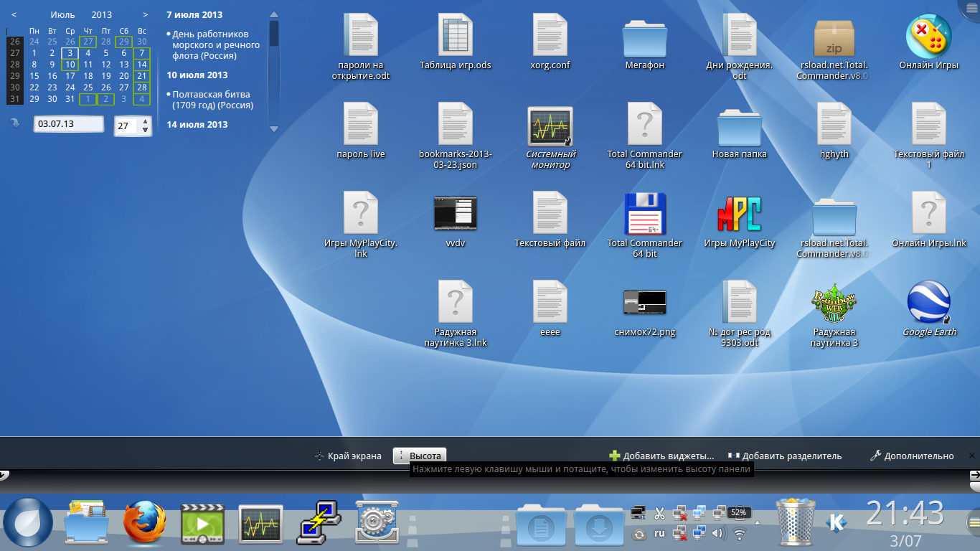Open the Wi-Fi network icon in tray
The height and width of the screenshot is (551, 980).
(x=739, y=533)
